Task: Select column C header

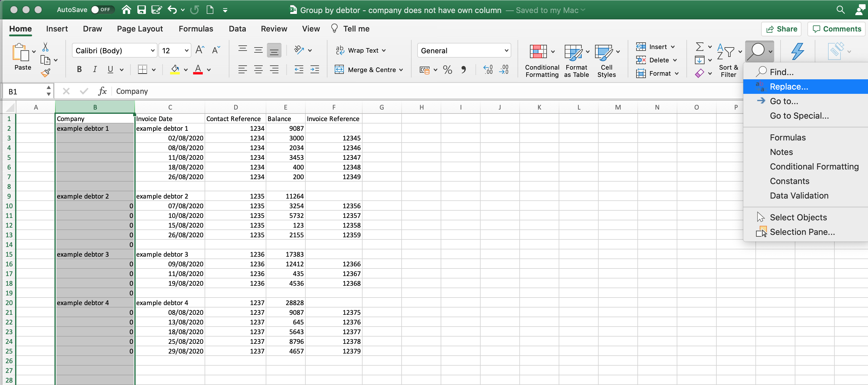Action: click(170, 107)
